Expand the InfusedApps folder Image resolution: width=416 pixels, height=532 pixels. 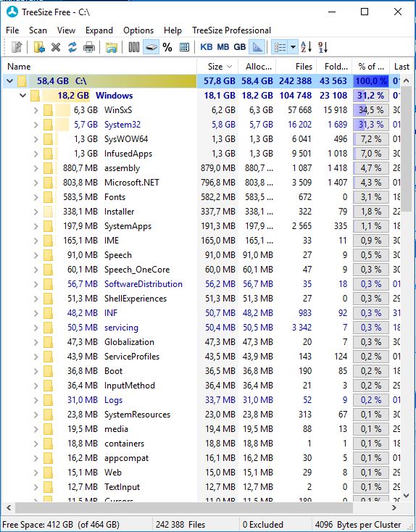36,154
